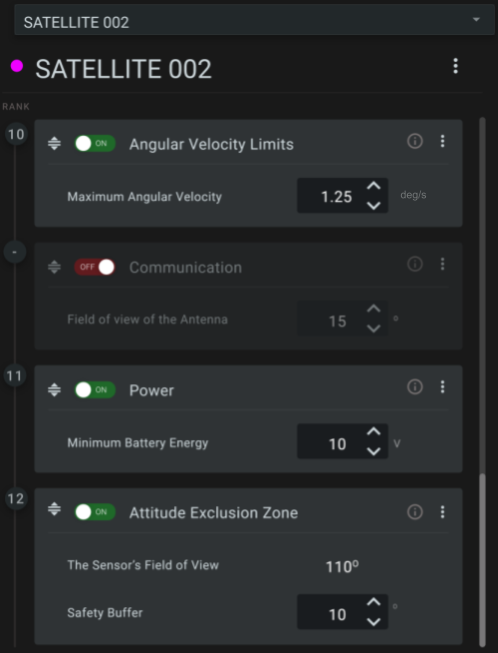
Task: Click the magenta satellite color dot
Action: [17, 66]
